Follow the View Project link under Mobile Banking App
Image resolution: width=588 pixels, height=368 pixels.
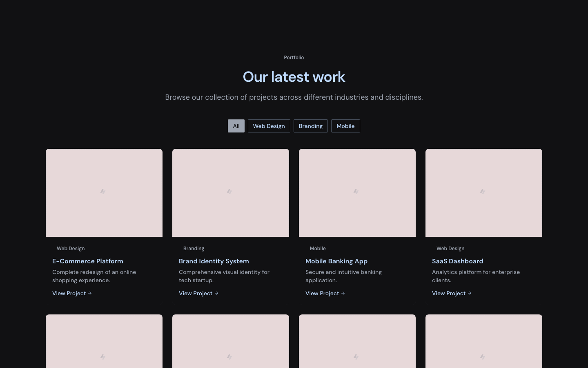coord(322,293)
